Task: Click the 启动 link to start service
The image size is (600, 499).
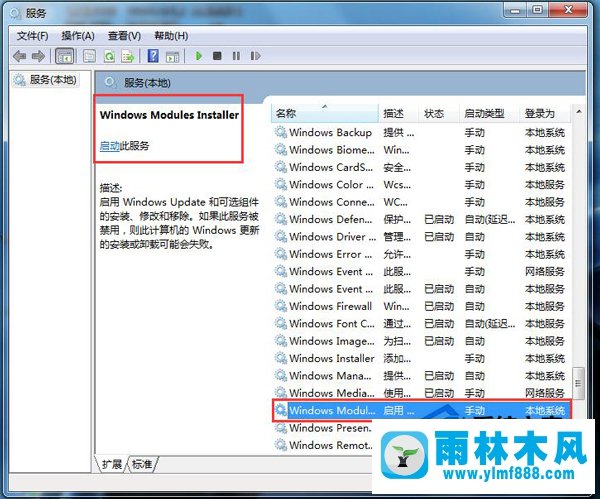Action: (x=109, y=146)
